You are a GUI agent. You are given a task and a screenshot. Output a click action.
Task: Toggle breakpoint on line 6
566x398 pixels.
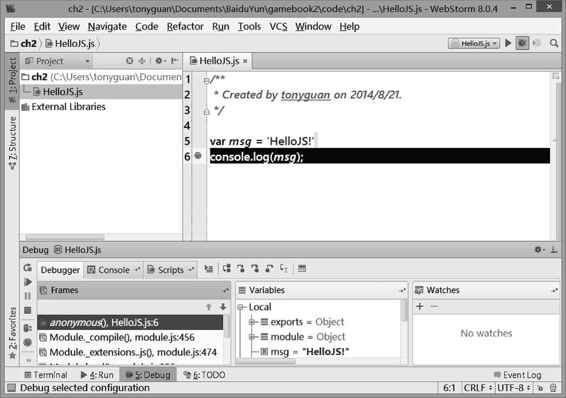pos(198,156)
